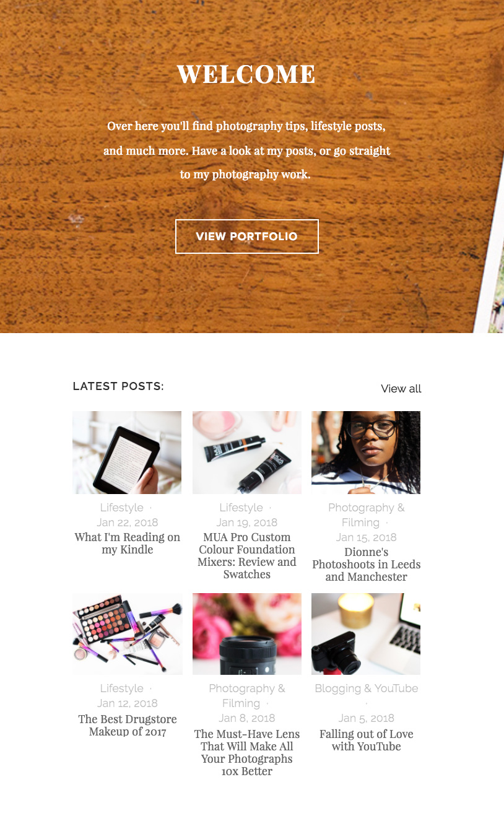This screenshot has height=816, width=504.
Task: Select the camera lens with flowers thumbnail
Action: 247,634
